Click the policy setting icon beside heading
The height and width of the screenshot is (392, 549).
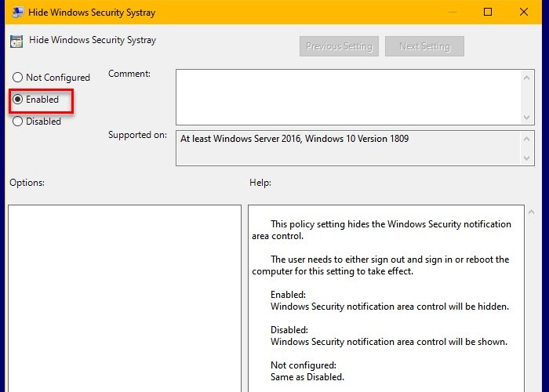[16, 41]
